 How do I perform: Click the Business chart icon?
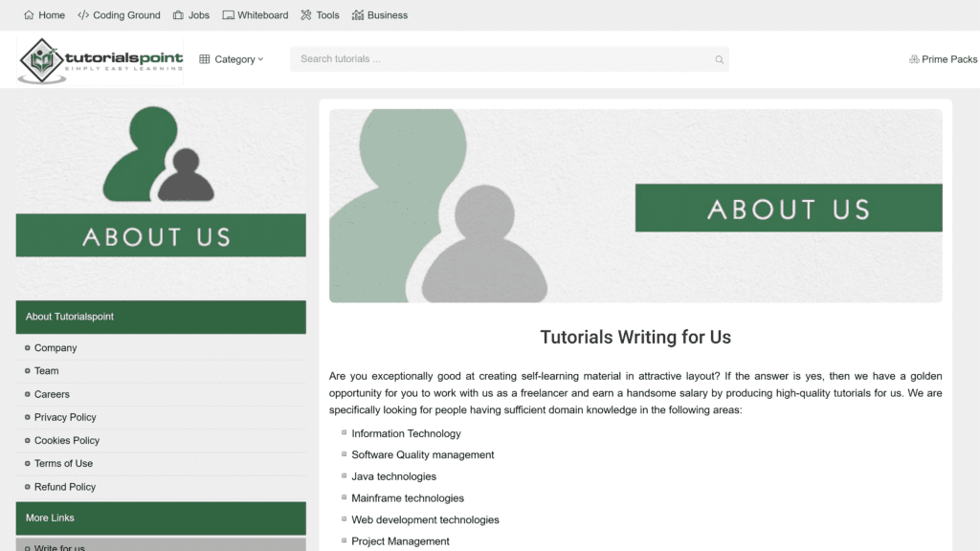[358, 15]
